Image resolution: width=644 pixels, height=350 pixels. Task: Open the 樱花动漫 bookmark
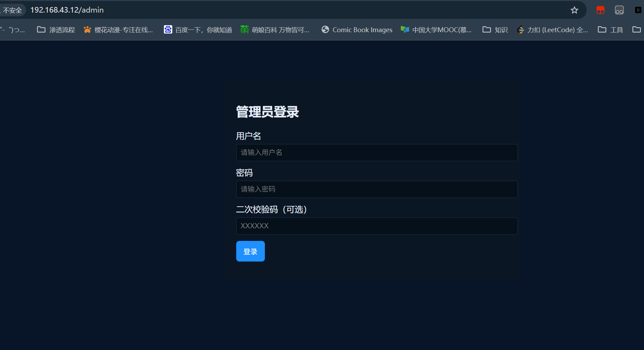118,30
